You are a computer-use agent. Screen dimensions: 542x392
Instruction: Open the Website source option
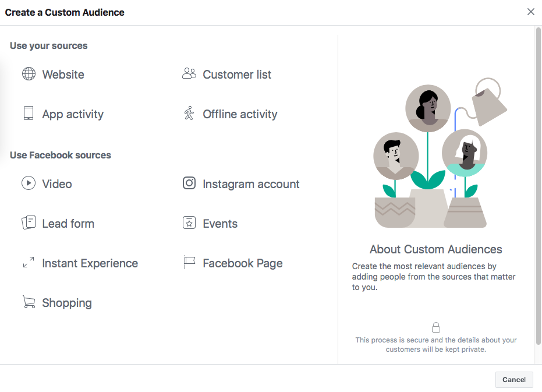point(63,75)
